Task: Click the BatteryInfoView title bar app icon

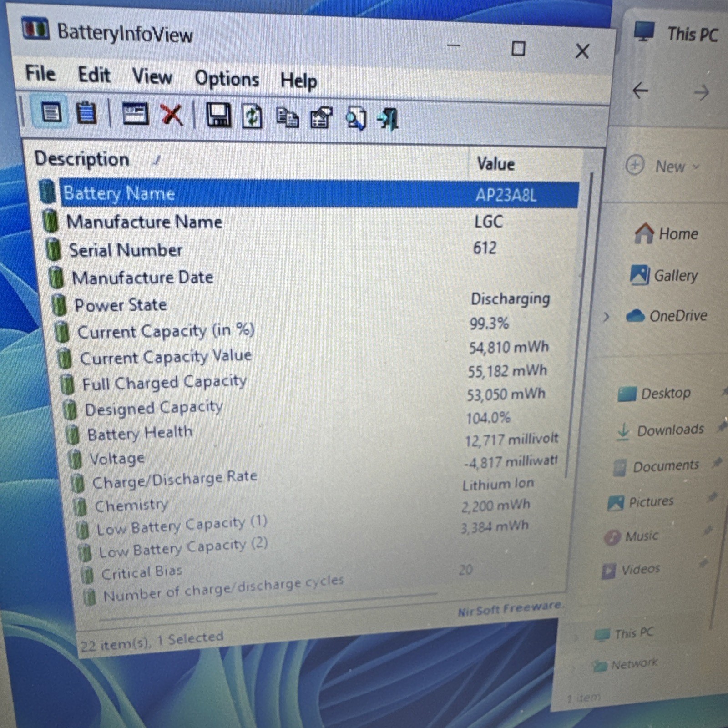Action: point(35,29)
